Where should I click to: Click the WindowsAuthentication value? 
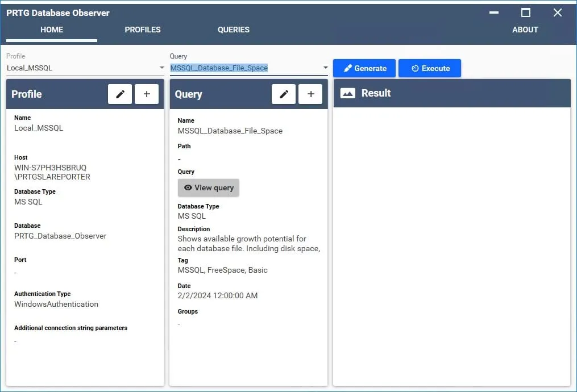click(56, 304)
